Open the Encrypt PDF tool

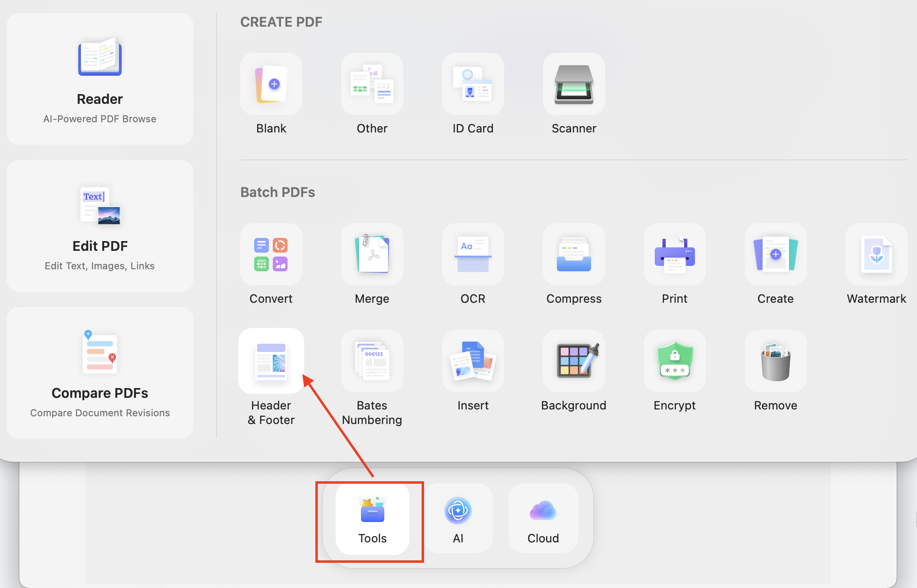click(674, 361)
